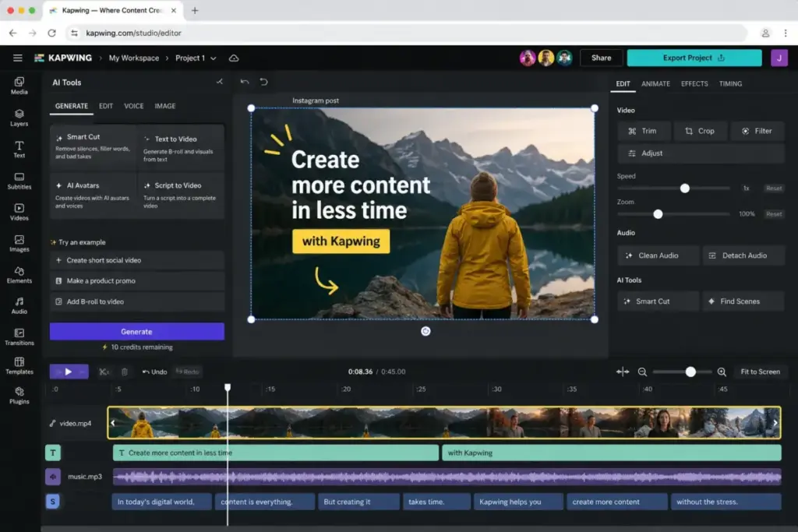
Task: Open the ANIMATE tab
Action: coord(655,83)
